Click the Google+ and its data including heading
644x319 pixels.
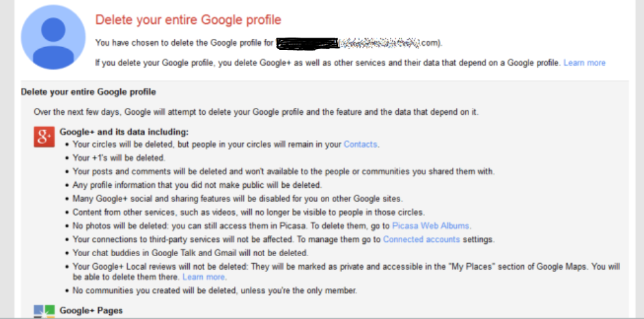pos(124,132)
